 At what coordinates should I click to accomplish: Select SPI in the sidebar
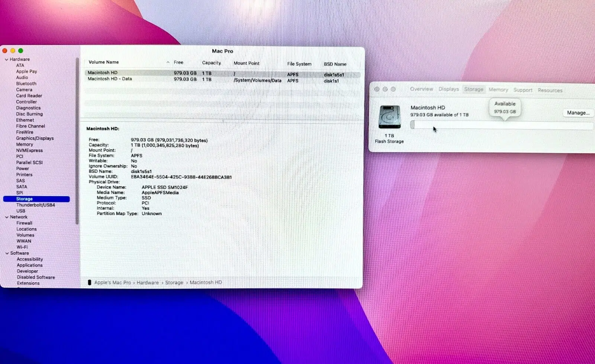pos(20,193)
